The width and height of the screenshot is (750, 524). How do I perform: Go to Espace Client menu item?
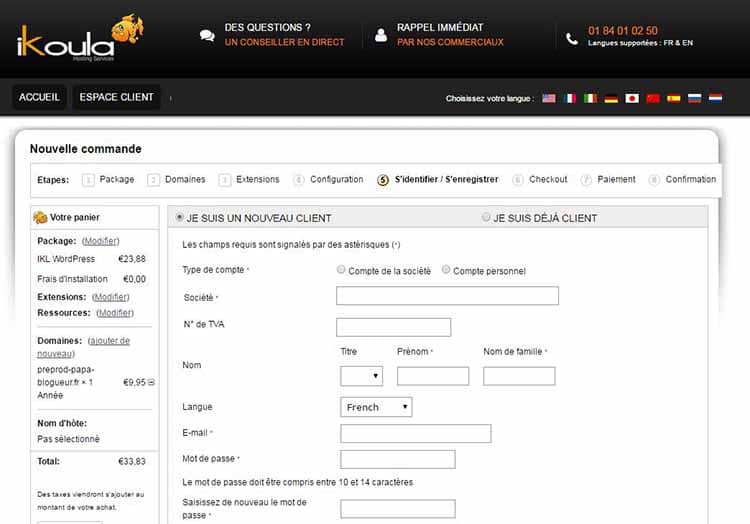coord(116,97)
